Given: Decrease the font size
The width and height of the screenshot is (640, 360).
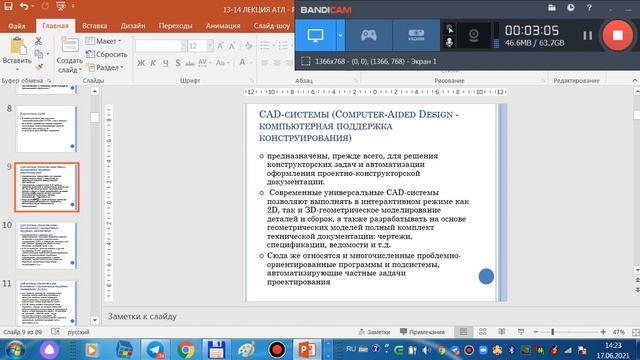Looking at the screenshot, I should coord(232,46).
